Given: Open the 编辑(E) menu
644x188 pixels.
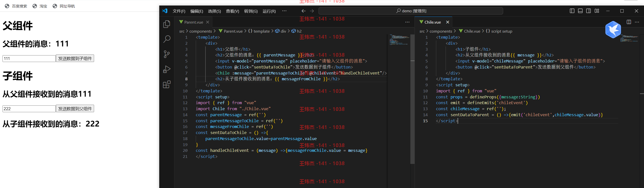Looking at the screenshot, I should [x=197, y=11].
